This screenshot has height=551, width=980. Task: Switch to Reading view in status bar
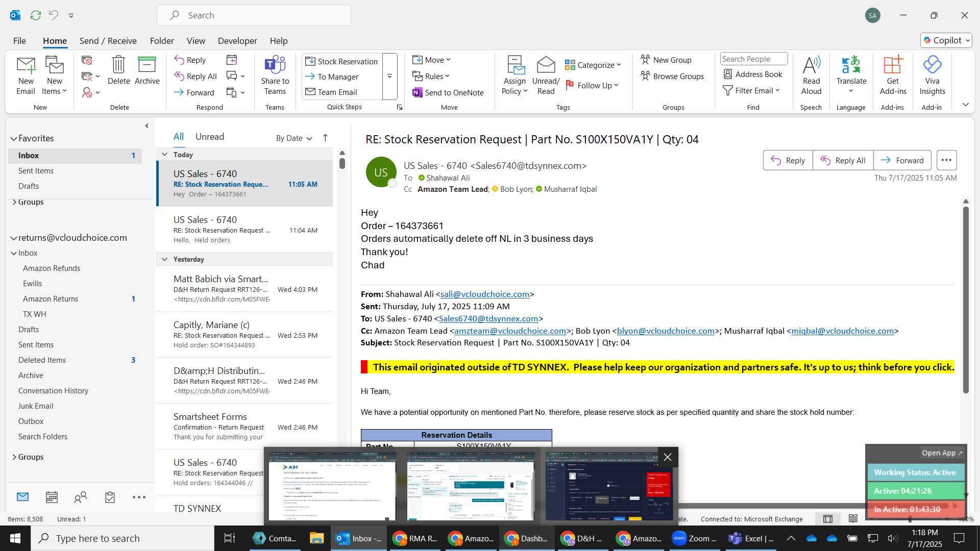coord(853,519)
